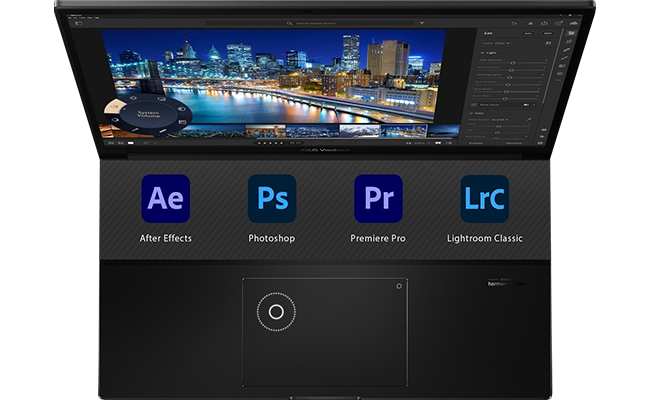Select the photo grid view icon at bottom-left
Viewport: 650px width, 400px height.
[x=111, y=143]
